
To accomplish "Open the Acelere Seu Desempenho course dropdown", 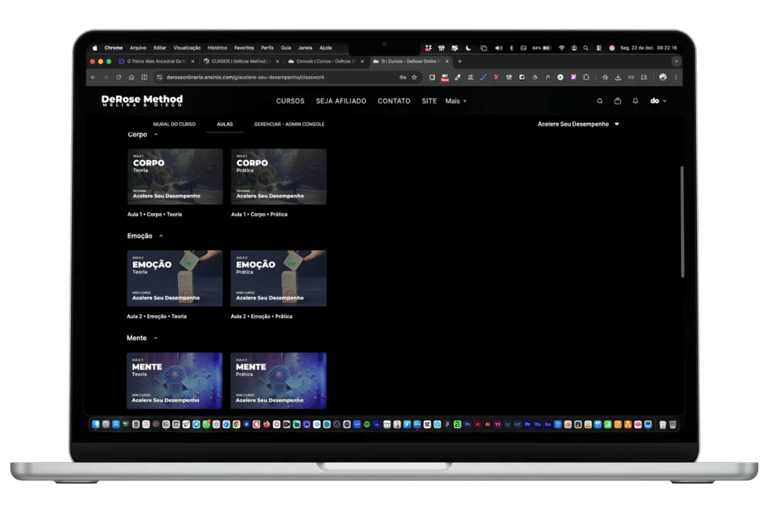I will [578, 124].
